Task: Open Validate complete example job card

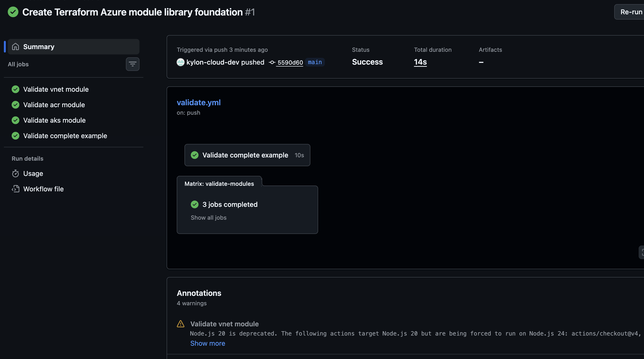Action: [247, 155]
